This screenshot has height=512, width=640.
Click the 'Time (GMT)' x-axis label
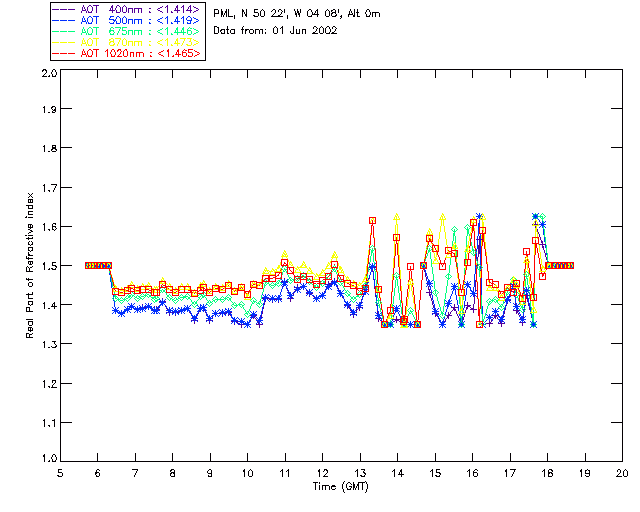(x=340, y=487)
